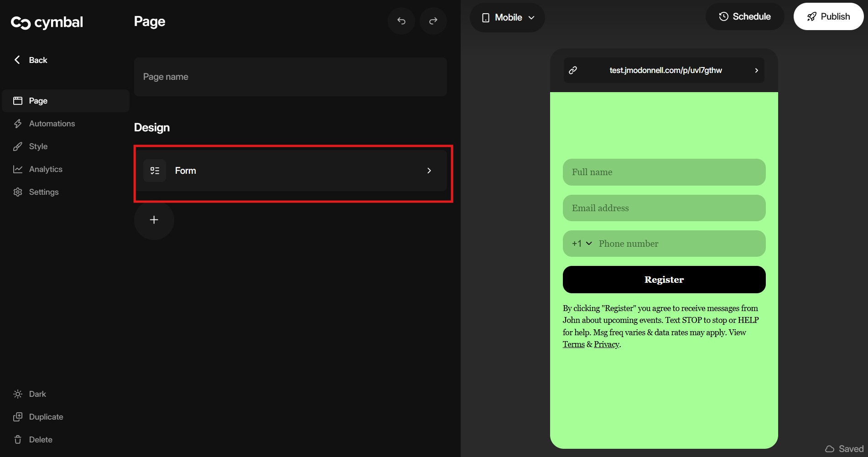Focus the Page name input field
Image resolution: width=868 pixels, height=457 pixels.
pos(290,77)
